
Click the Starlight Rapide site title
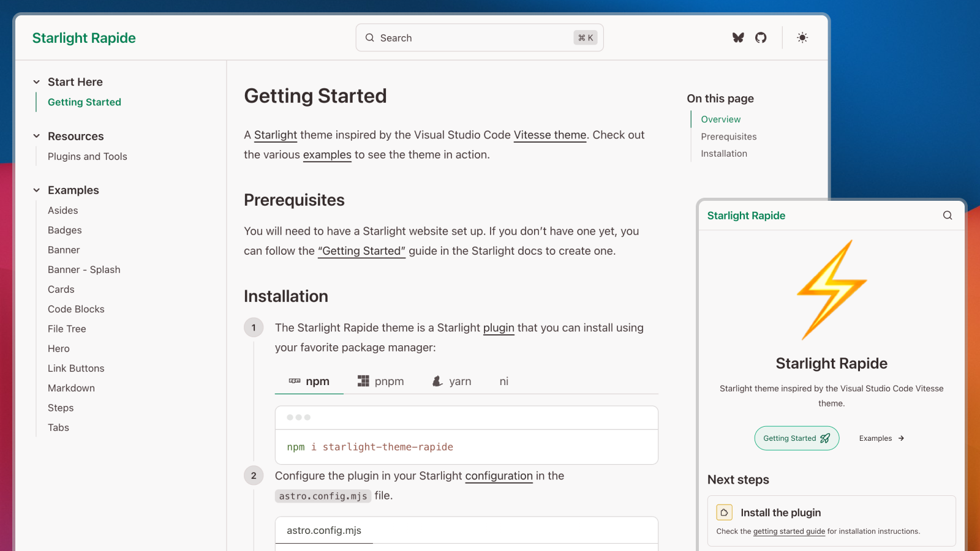[x=84, y=38]
